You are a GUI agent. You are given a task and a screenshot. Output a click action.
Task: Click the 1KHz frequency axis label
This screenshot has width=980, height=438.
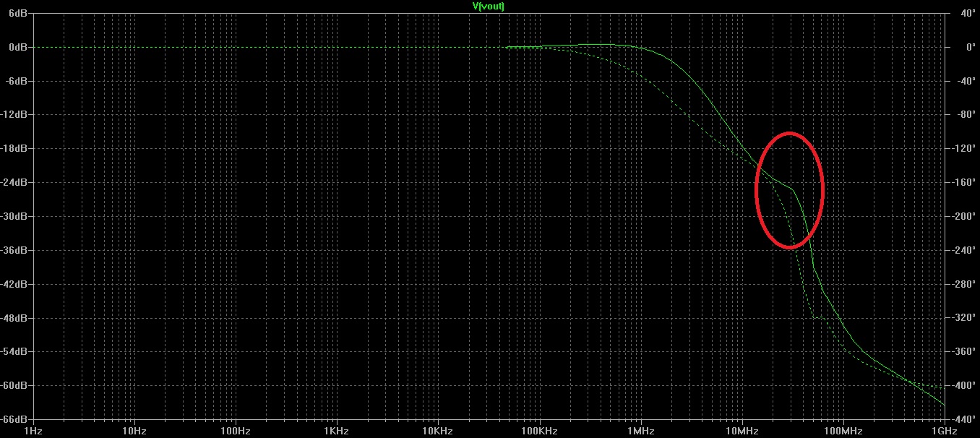pyautogui.click(x=337, y=431)
